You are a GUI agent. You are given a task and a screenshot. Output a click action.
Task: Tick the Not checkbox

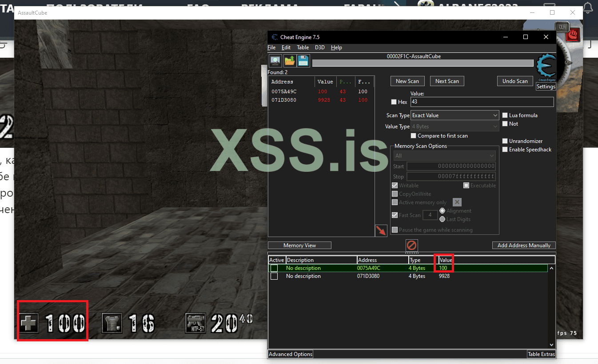[x=505, y=124]
